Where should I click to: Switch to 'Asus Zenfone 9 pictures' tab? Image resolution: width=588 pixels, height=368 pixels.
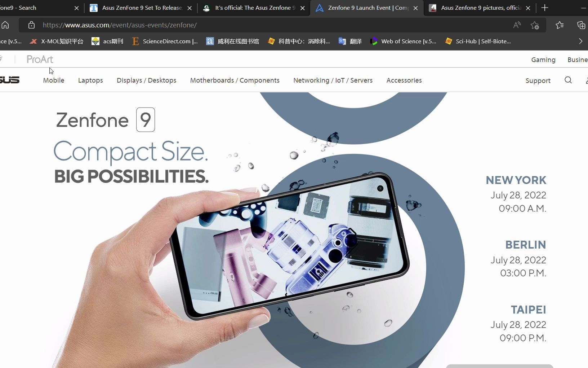pyautogui.click(x=480, y=8)
